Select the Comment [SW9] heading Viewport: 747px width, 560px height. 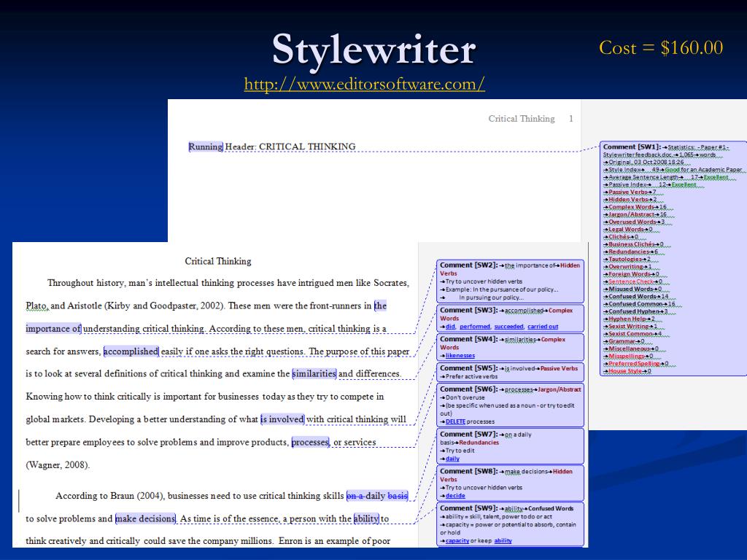469,508
